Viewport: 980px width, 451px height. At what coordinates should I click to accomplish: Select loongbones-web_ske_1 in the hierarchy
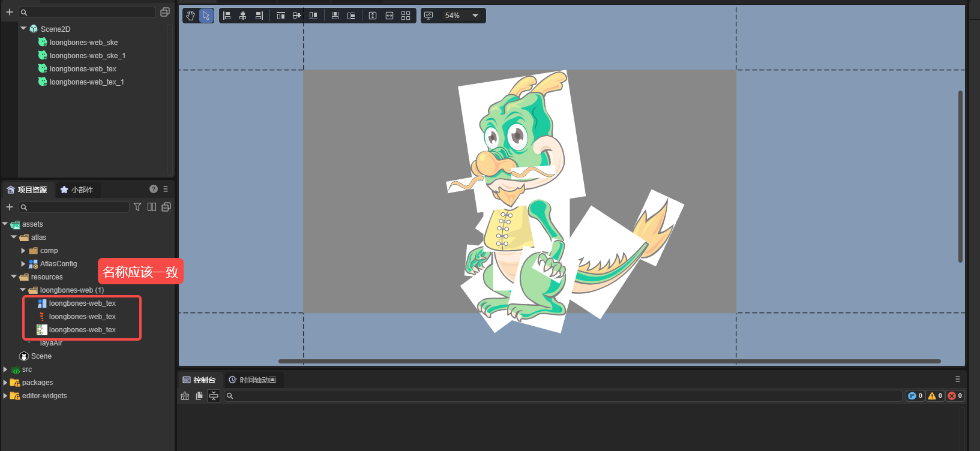tap(87, 56)
